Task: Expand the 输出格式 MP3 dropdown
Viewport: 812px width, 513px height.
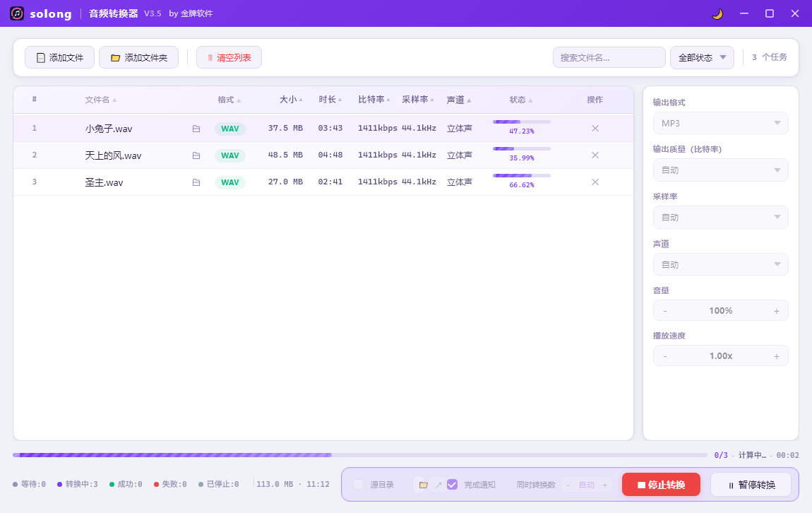Action: click(x=720, y=124)
